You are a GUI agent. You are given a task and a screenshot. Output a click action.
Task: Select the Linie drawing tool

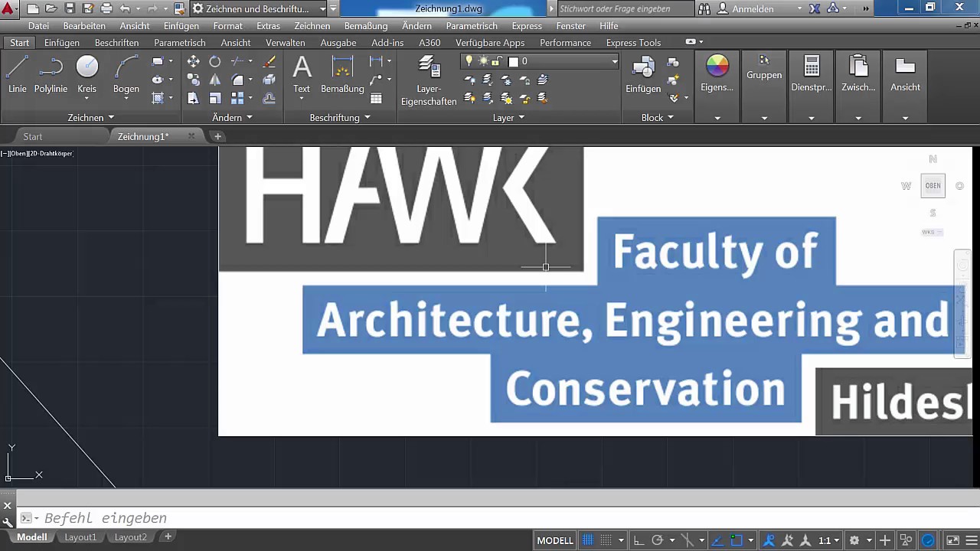17,74
